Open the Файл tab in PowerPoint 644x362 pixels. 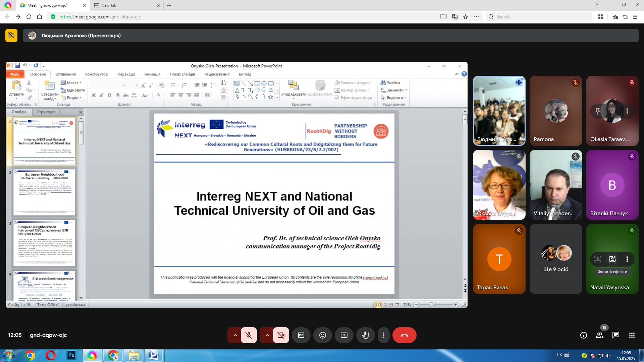click(15, 74)
